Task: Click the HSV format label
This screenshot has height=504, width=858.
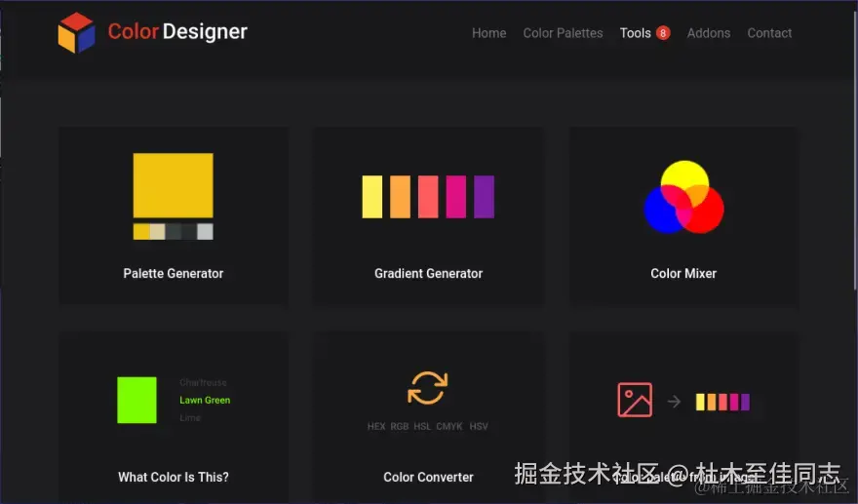Action: 479,426
